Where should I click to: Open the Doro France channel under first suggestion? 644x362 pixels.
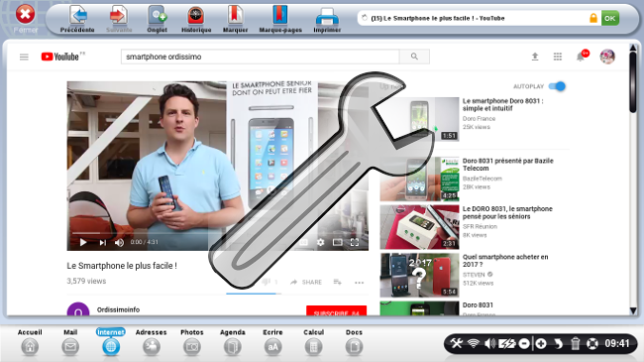tap(479, 118)
